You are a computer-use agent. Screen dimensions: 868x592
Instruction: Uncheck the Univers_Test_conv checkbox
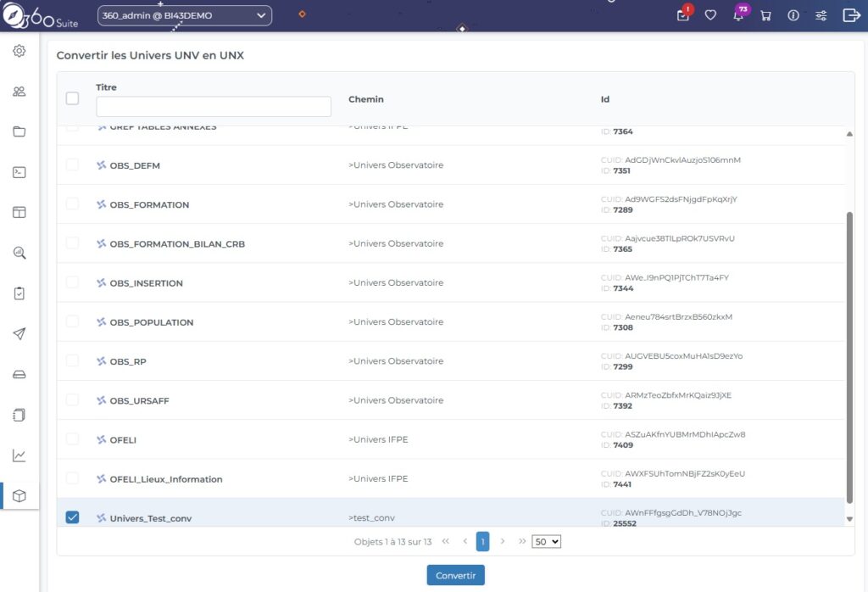coord(72,517)
